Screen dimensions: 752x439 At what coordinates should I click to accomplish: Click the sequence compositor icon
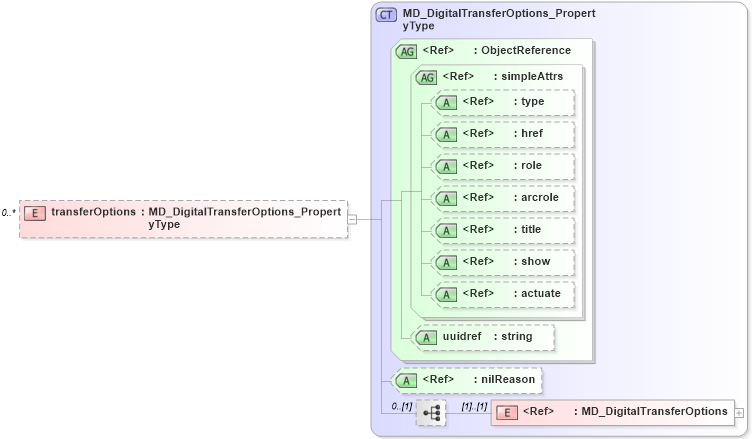coord(431,413)
